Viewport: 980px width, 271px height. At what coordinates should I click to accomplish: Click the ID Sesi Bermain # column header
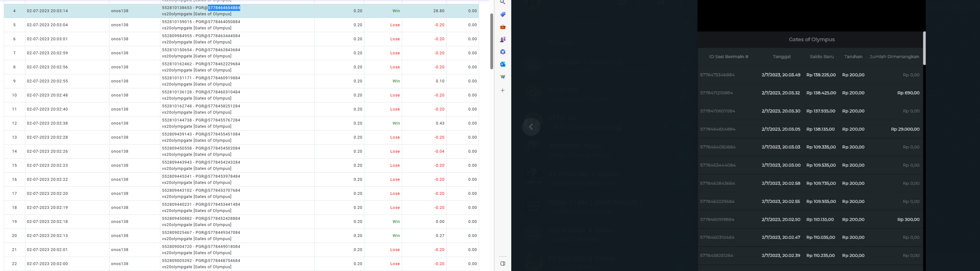(x=729, y=57)
